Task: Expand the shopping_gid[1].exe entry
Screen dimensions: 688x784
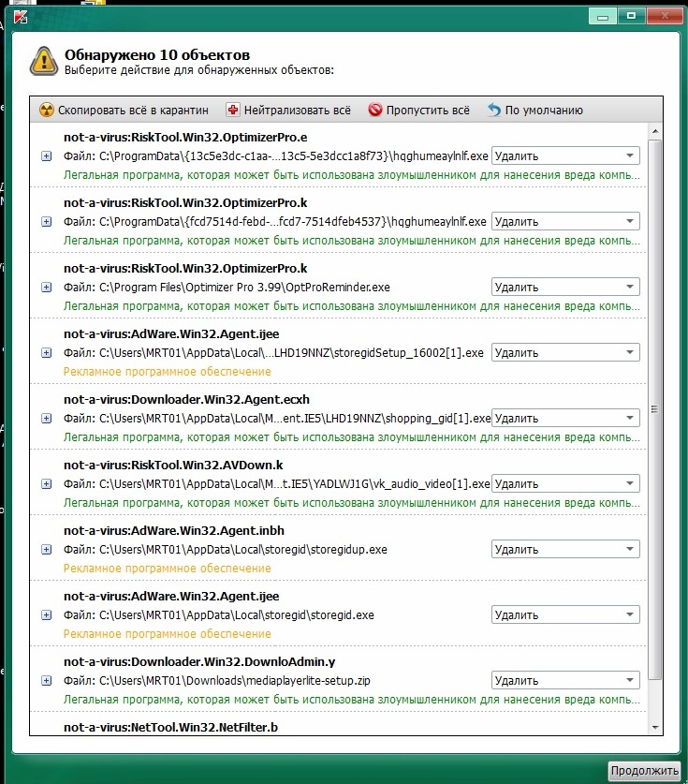Action: [47, 418]
